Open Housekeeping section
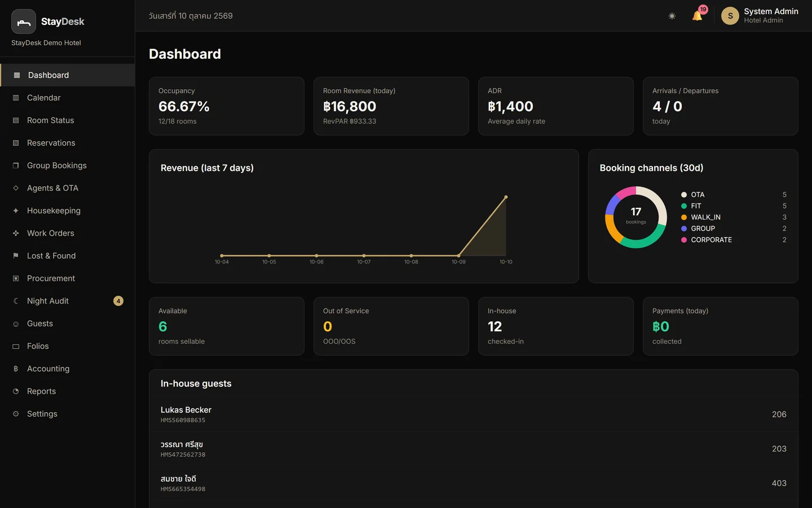The width and height of the screenshot is (812, 508). tap(68, 211)
